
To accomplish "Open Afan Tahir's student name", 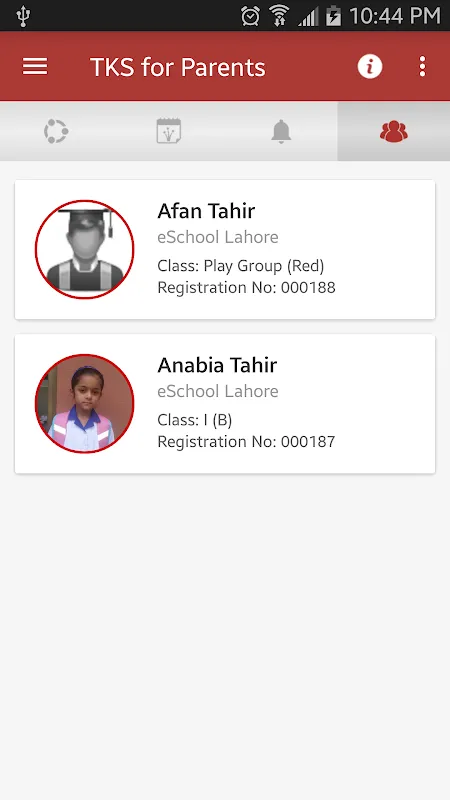I will coord(206,211).
